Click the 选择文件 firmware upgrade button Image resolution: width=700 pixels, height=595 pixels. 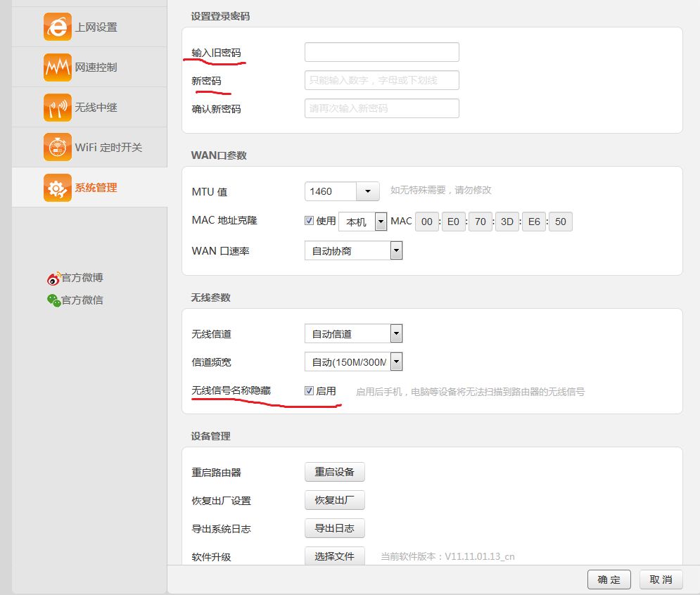point(334,556)
